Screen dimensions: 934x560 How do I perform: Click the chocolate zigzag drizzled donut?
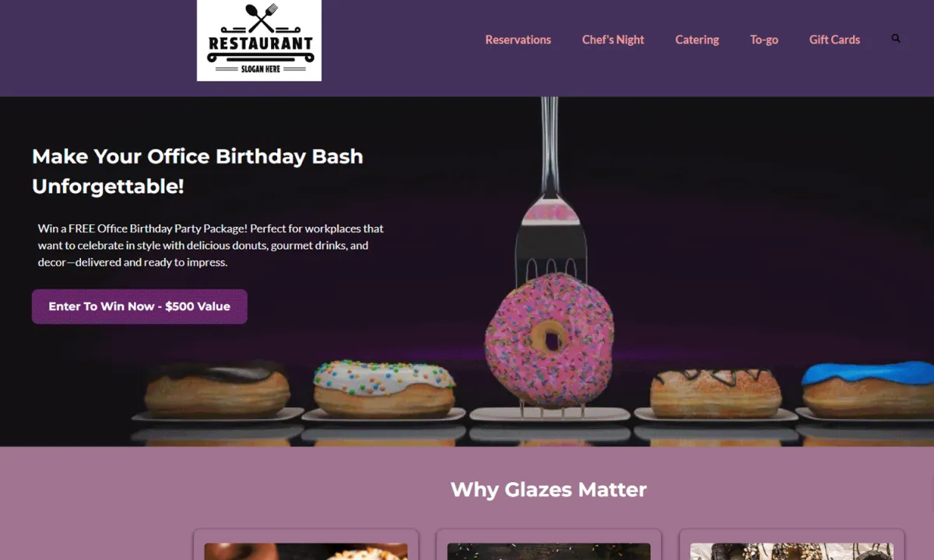coord(715,391)
